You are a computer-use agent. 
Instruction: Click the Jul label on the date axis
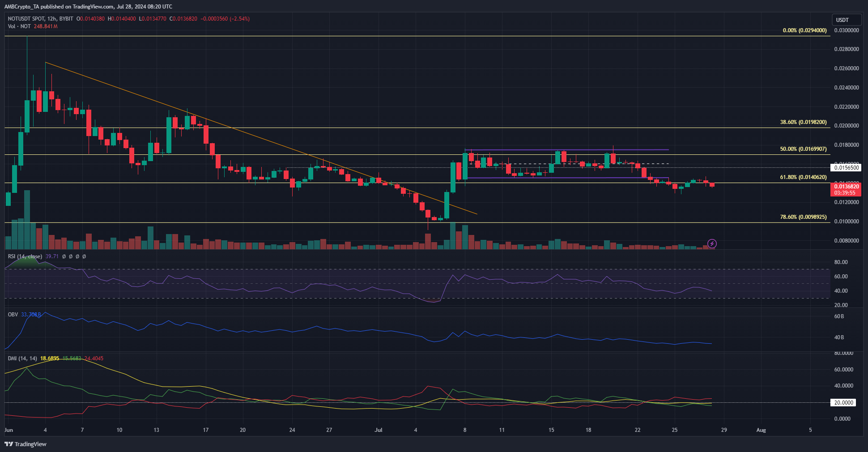pyautogui.click(x=379, y=430)
